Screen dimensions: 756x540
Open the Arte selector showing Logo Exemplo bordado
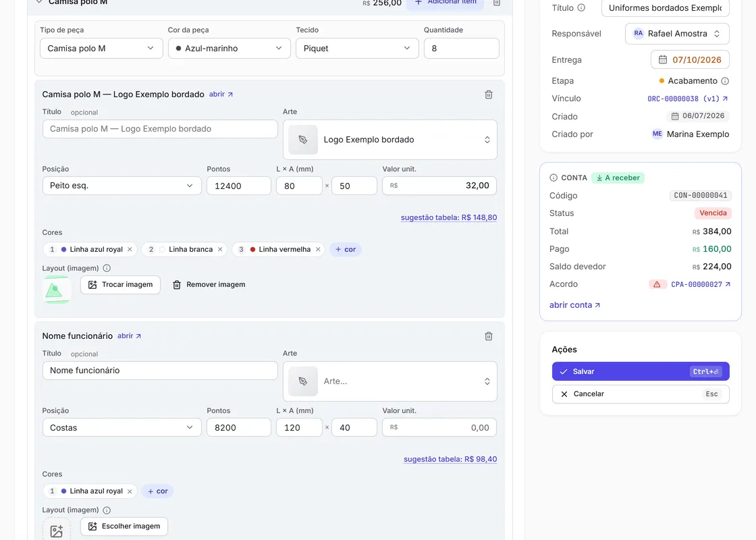(x=390, y=140)
